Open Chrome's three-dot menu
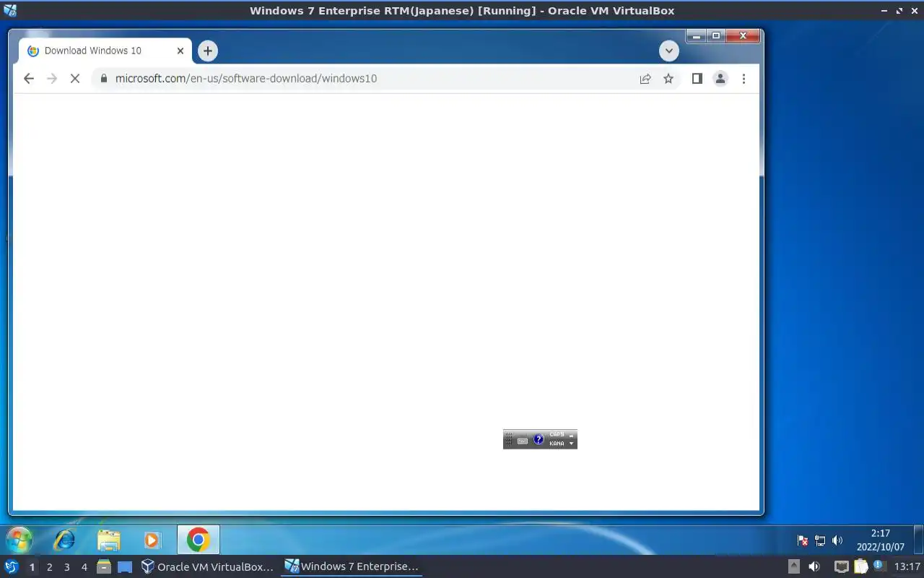Image resolution: width=924 pixels, height=578 pixels. (x=744, y=79)
